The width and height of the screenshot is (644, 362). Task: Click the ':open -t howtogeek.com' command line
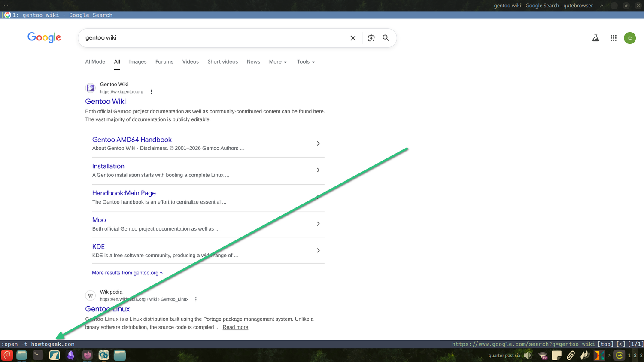click(x=38, y=344)
